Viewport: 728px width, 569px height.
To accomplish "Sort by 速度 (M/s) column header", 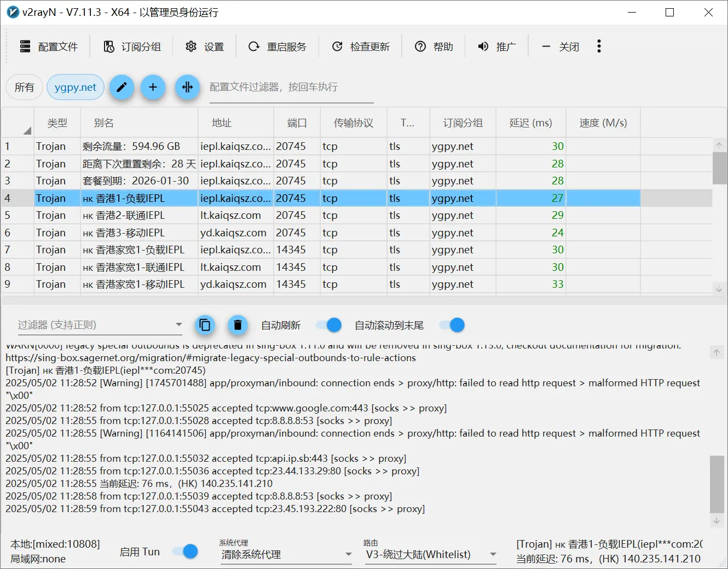I will 603,123.
